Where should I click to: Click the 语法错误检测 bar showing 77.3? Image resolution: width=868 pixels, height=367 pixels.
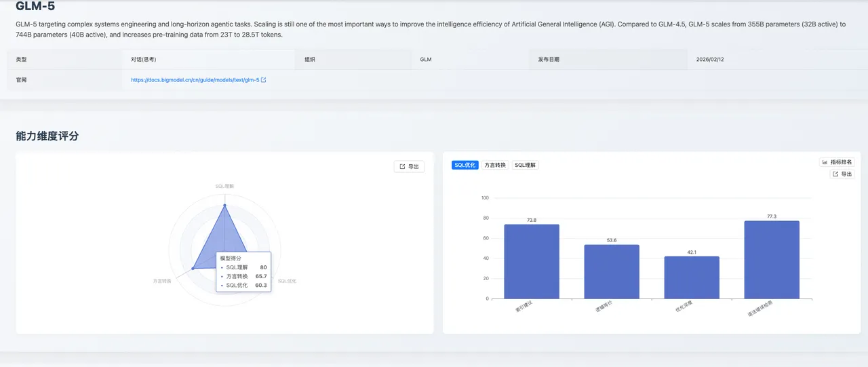[x=772, y=259]
